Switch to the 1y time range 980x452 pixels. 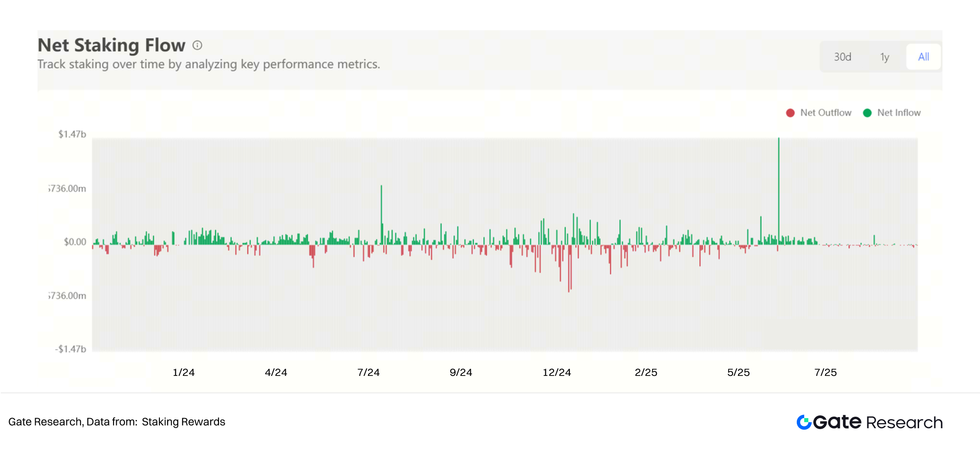pos(884,57)
